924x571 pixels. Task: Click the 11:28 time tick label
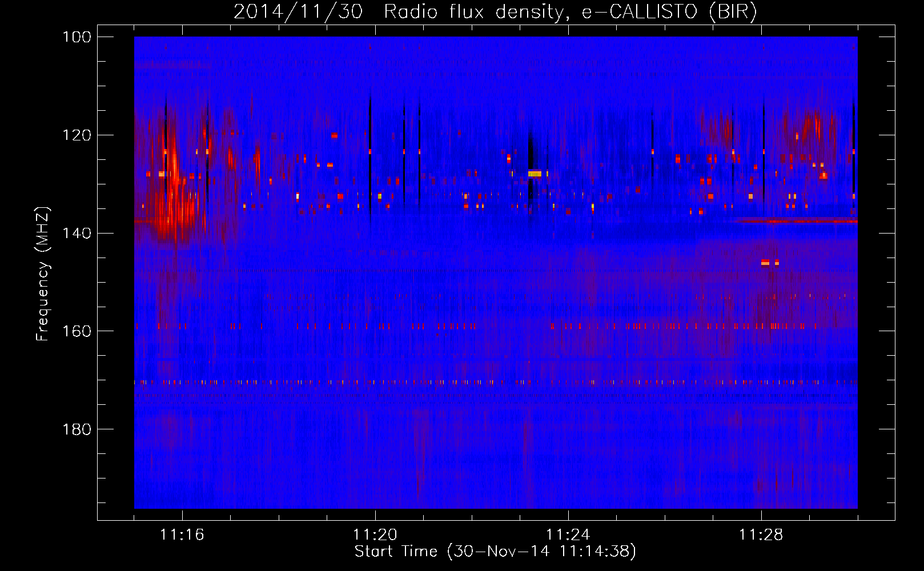761,535
